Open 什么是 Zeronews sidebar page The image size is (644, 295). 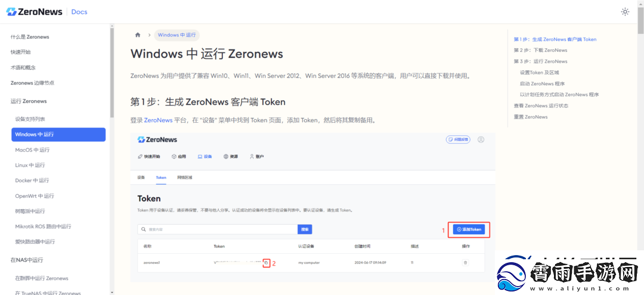(30, 37)
